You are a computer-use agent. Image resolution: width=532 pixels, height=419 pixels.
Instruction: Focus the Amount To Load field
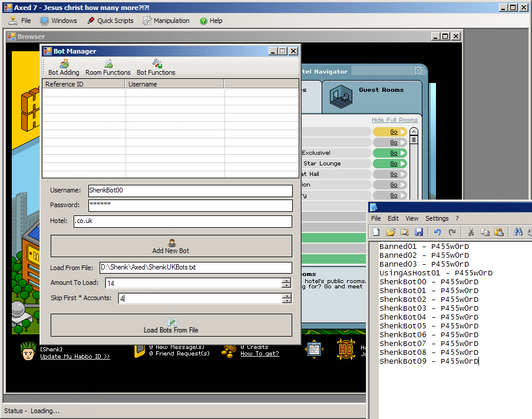click(194, 283)
